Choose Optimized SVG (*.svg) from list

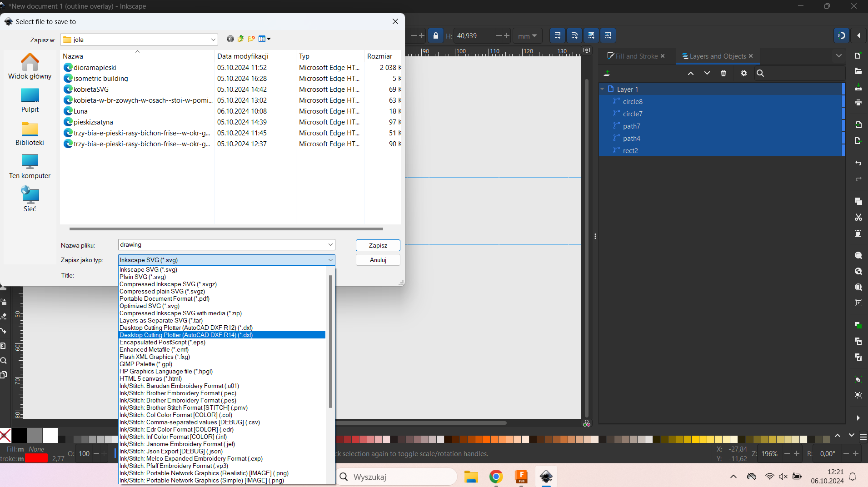click(150, 306)
